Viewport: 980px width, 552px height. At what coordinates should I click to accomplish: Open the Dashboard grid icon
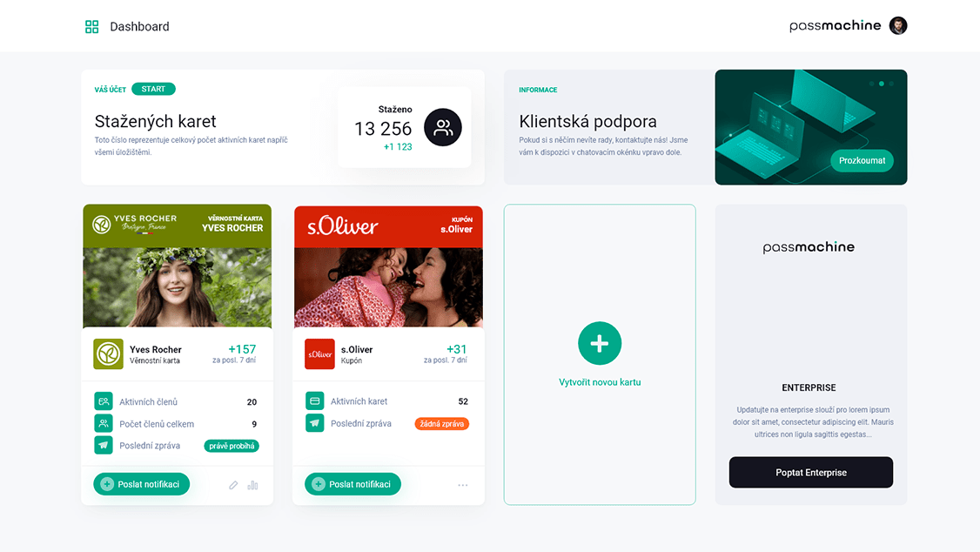92,26
